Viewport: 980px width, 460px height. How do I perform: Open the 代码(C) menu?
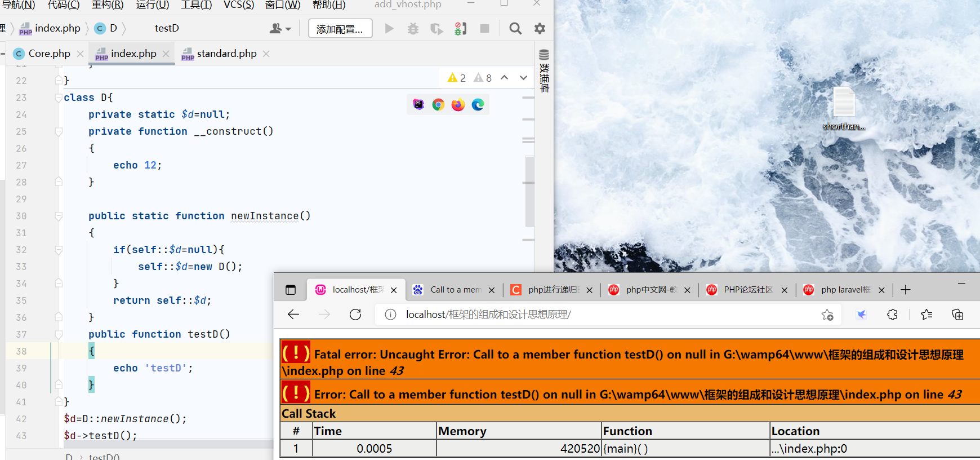pos(64,5)
